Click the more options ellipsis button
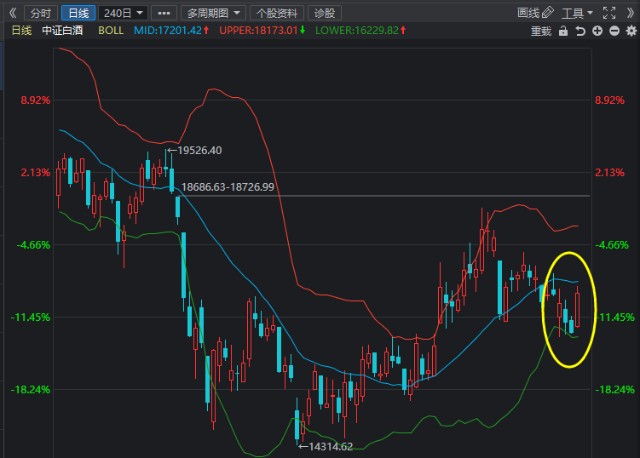The image size is (640, 458). click(164, 13)
